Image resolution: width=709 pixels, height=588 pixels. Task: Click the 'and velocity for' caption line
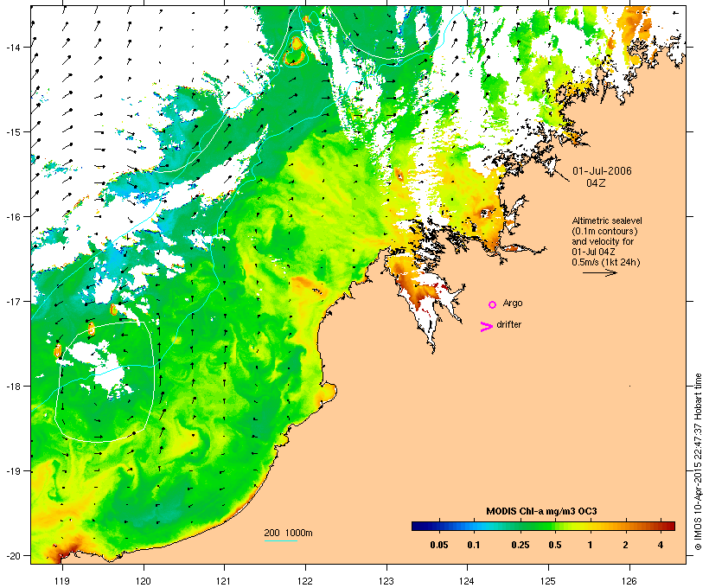tap(603, 241)
